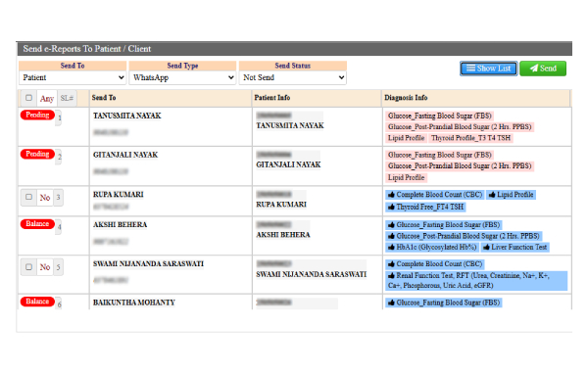Click the Balance badge for AKSHI BEHERA
Viewport: 588px width, 373px height.
pos(37,224)
